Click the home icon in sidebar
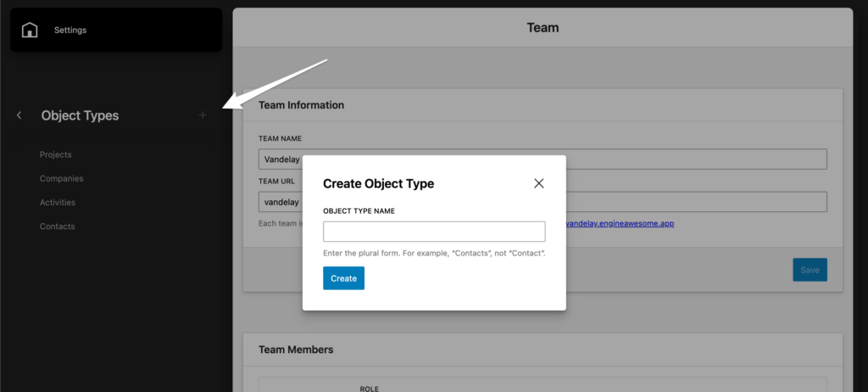868x392 pixels. [x=30, y=30]
